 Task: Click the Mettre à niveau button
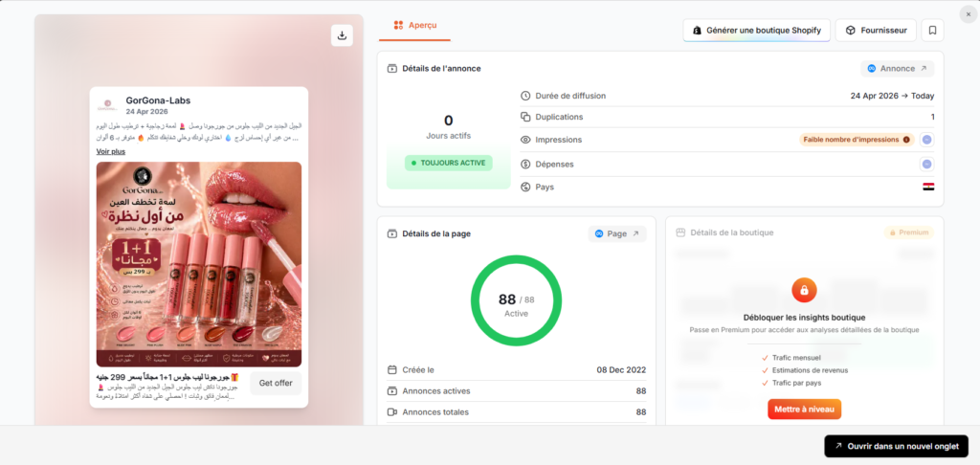click(x=804, y=410)
